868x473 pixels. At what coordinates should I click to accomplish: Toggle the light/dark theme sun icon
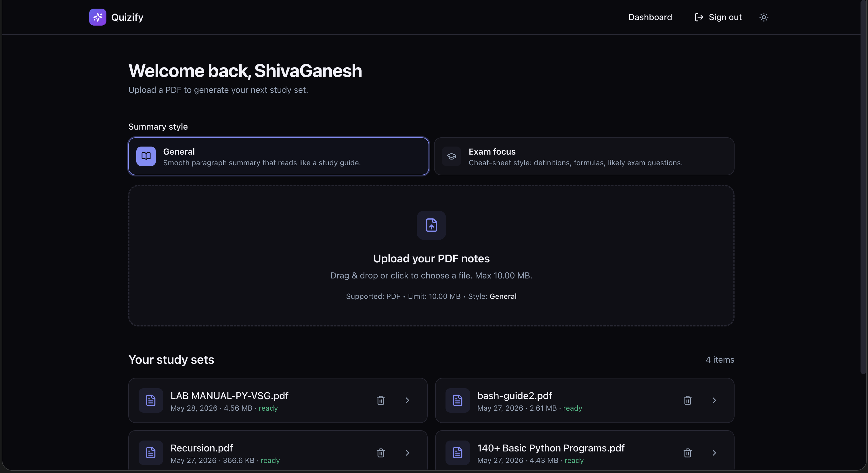point(764,17)
